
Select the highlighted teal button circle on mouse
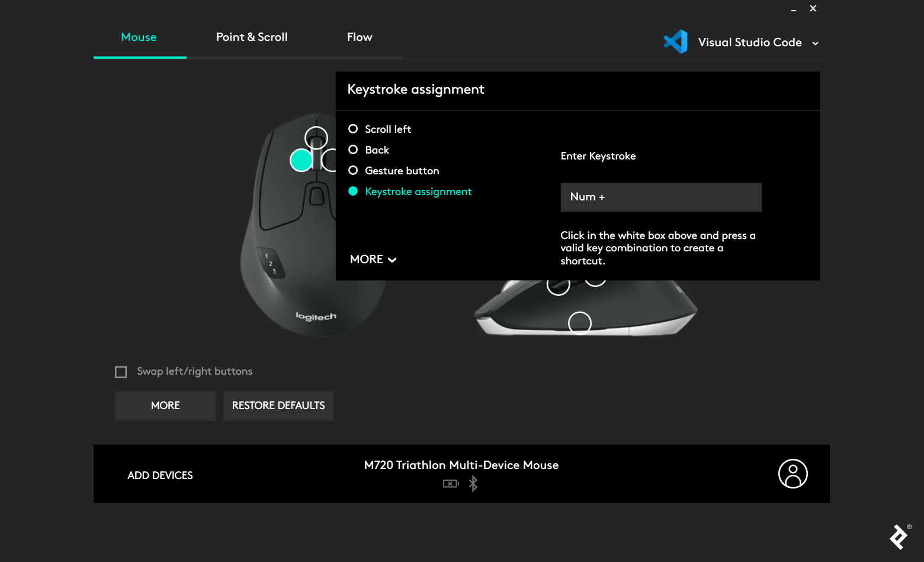point(301,160)
